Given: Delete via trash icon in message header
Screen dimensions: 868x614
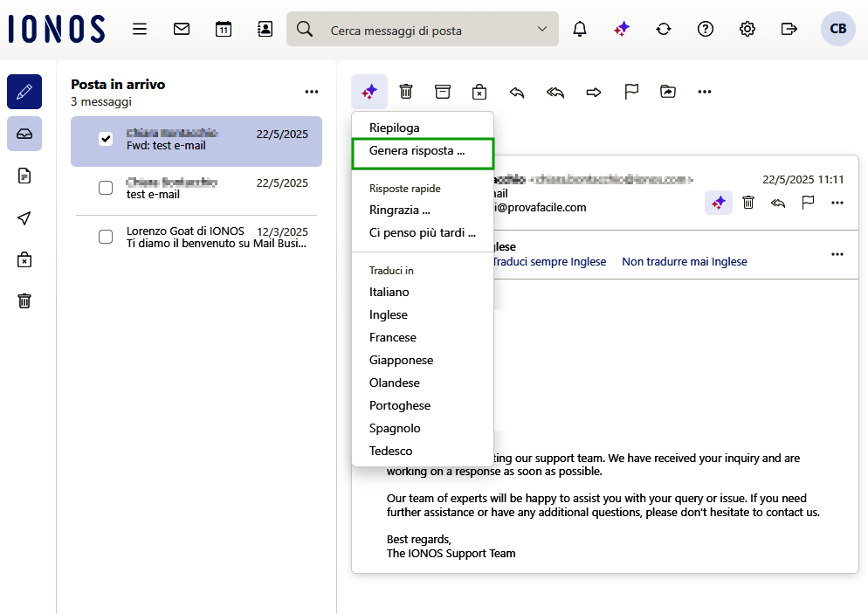Looking at the screenshot, I should pyautogui.click(x=748, y=203).
